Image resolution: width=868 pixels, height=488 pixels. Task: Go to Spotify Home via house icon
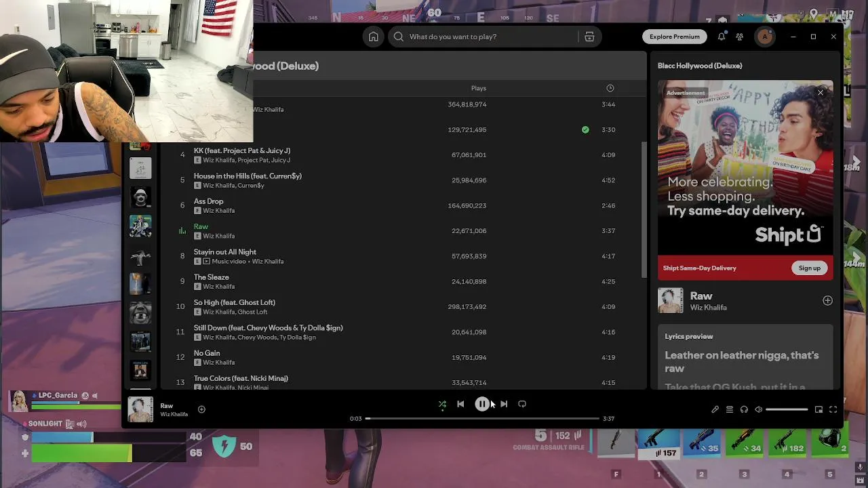click(373, 37)
